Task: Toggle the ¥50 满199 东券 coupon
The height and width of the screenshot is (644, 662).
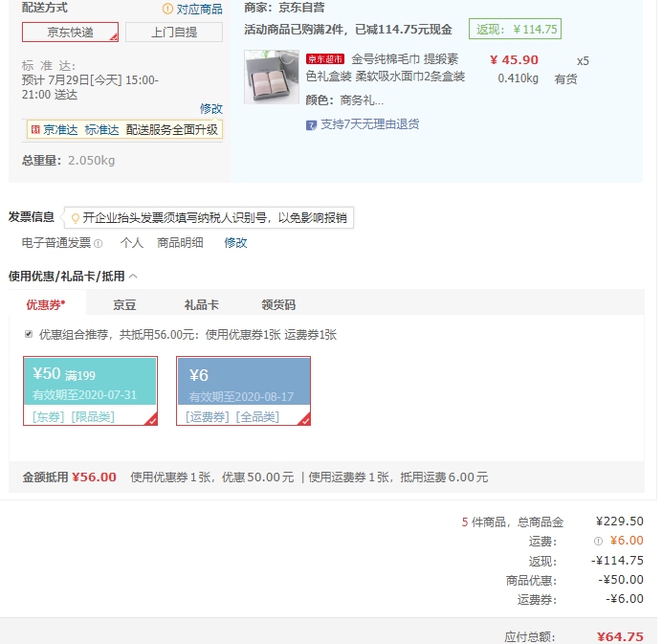Action: [x=90, y=390]
